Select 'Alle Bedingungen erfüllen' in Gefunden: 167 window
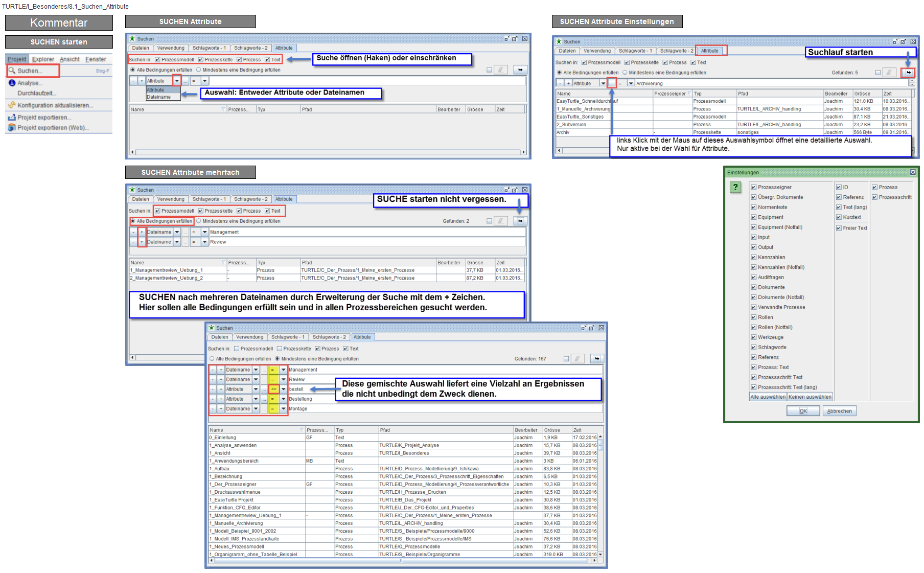 pyautogui.click(x=212, y=359)
